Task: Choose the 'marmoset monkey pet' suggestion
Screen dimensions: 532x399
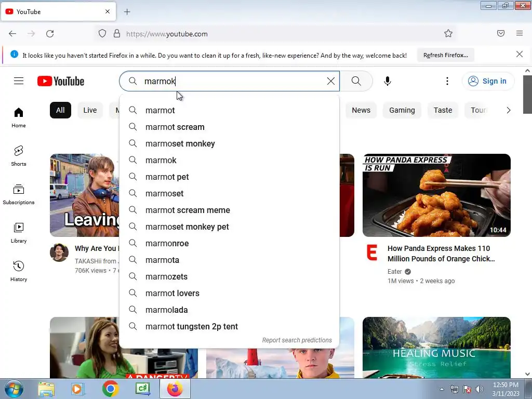Action: (229, 227)
